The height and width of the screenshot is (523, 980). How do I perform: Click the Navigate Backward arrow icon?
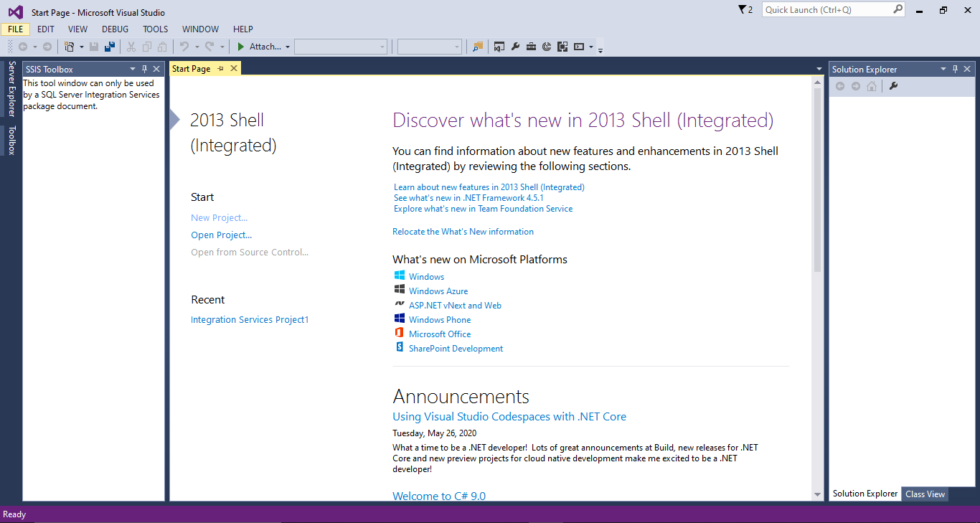23,47
